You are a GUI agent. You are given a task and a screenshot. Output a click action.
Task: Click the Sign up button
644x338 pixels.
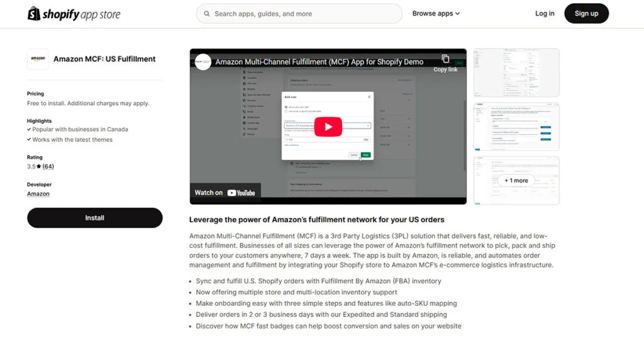[x=587, y=14]
